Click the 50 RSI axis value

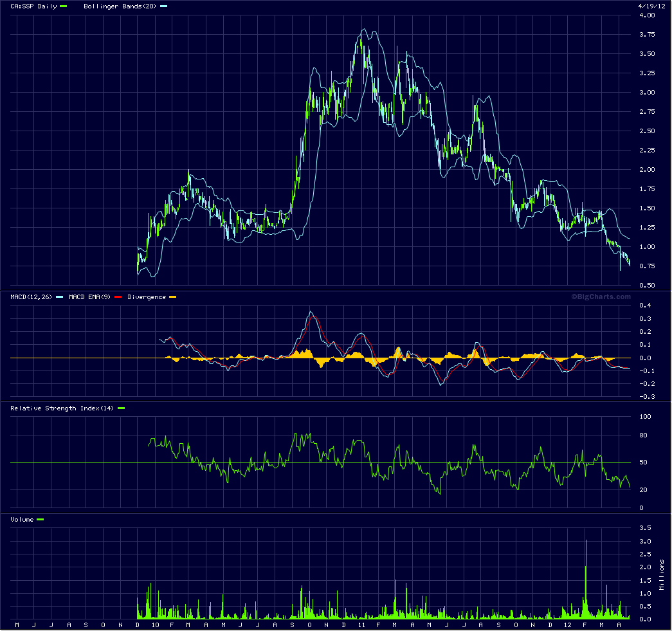643,462
